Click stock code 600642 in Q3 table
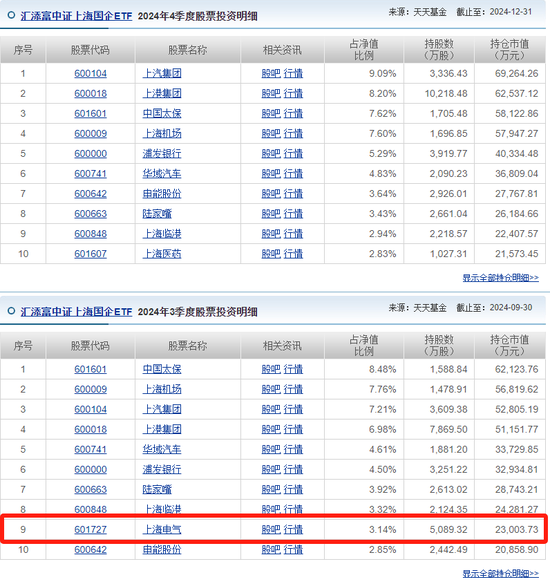This screenshot has height=584, width=550. point(90,550)
